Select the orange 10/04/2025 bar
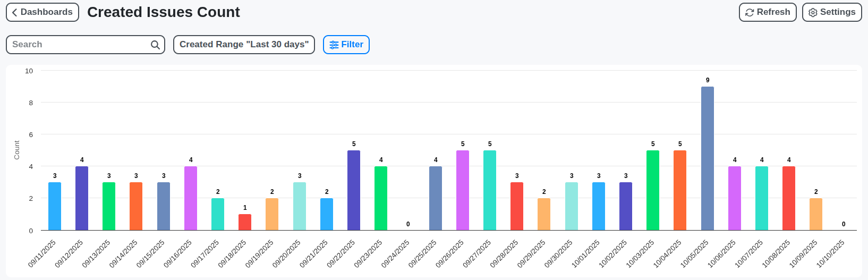868x280 pixels. pyautogui.click(x=680, y=190)
